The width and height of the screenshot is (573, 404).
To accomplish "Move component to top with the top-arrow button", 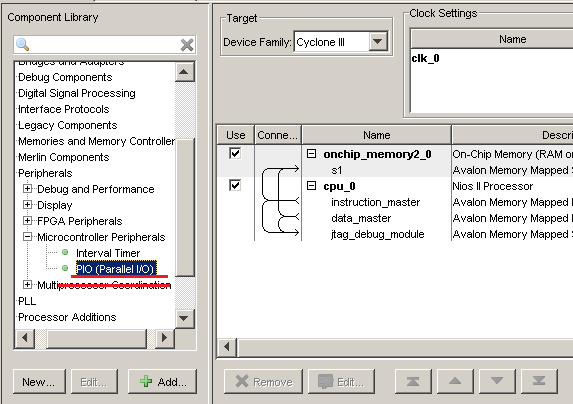I will pos(413,381).
